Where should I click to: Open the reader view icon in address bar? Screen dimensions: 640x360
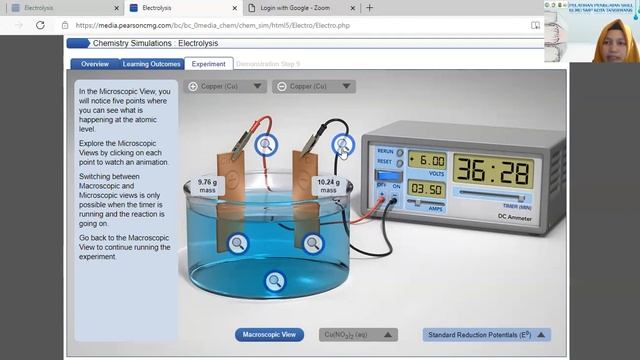(x=535, y=25)
